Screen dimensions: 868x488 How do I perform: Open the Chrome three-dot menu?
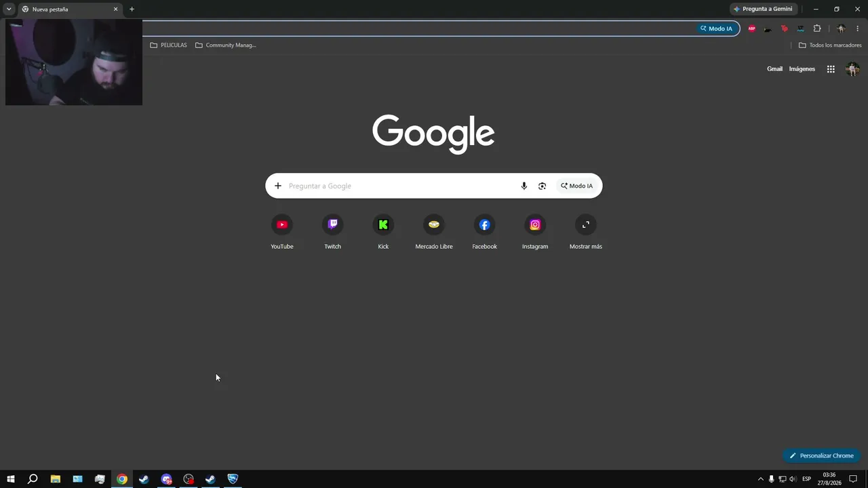click(x=858, y=28)
